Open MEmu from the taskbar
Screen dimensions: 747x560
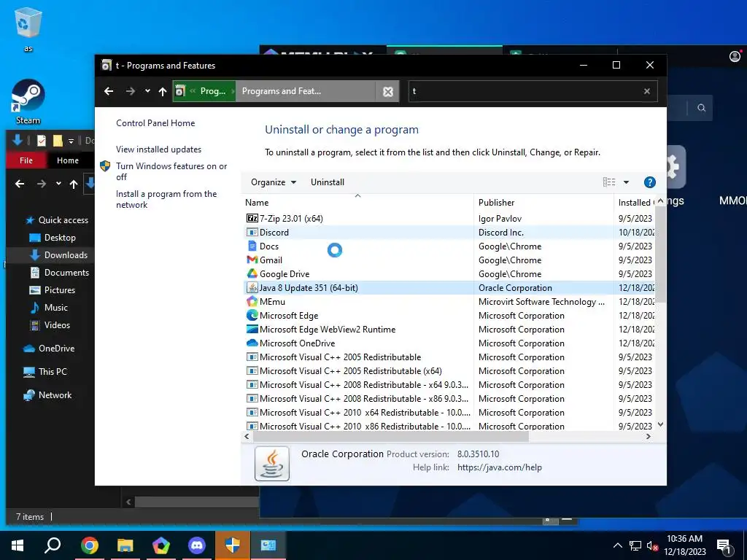[x=161, y=545]
